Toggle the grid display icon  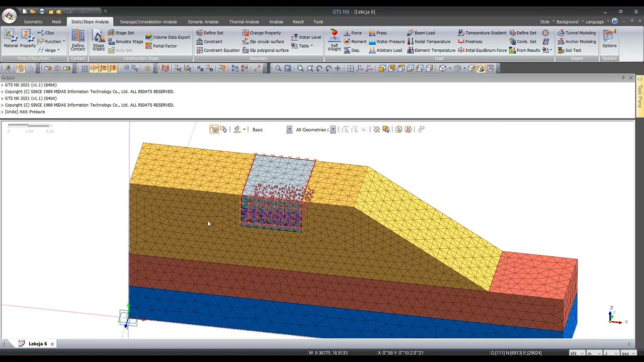tap(85, 68)
